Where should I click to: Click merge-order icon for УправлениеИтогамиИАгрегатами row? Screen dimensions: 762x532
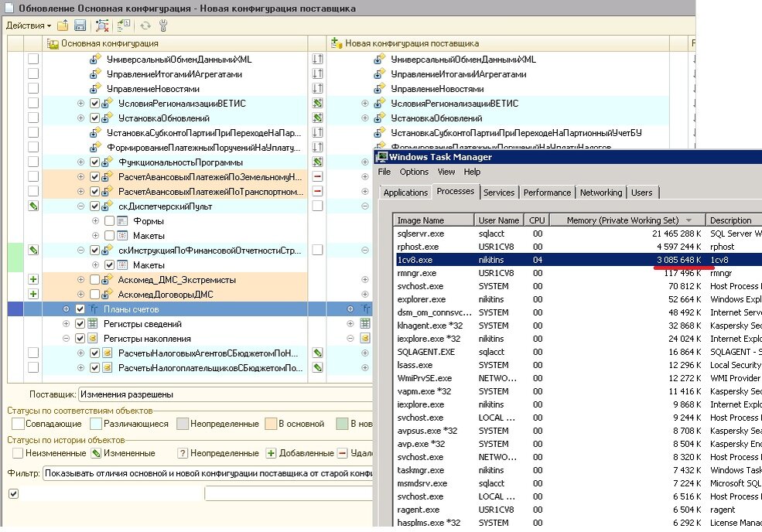click(317, 74)
